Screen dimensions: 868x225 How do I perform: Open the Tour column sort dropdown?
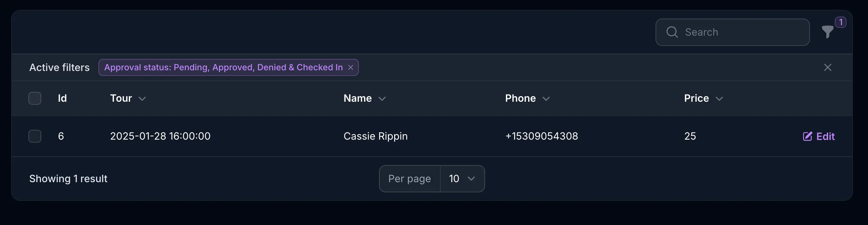click(x=142, y=98)
